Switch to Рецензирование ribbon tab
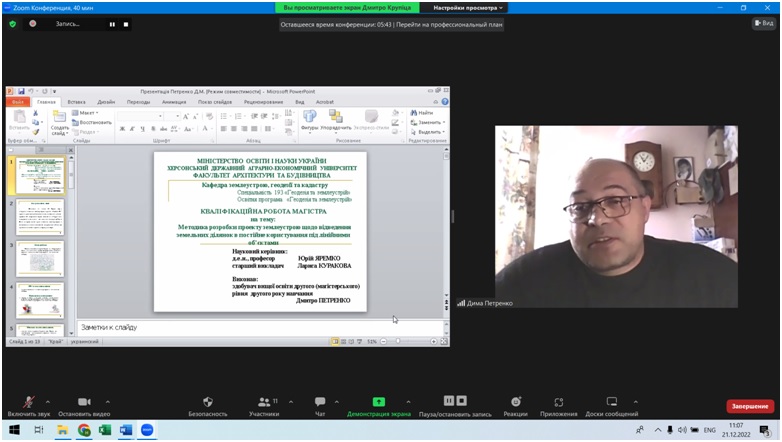 263,102
